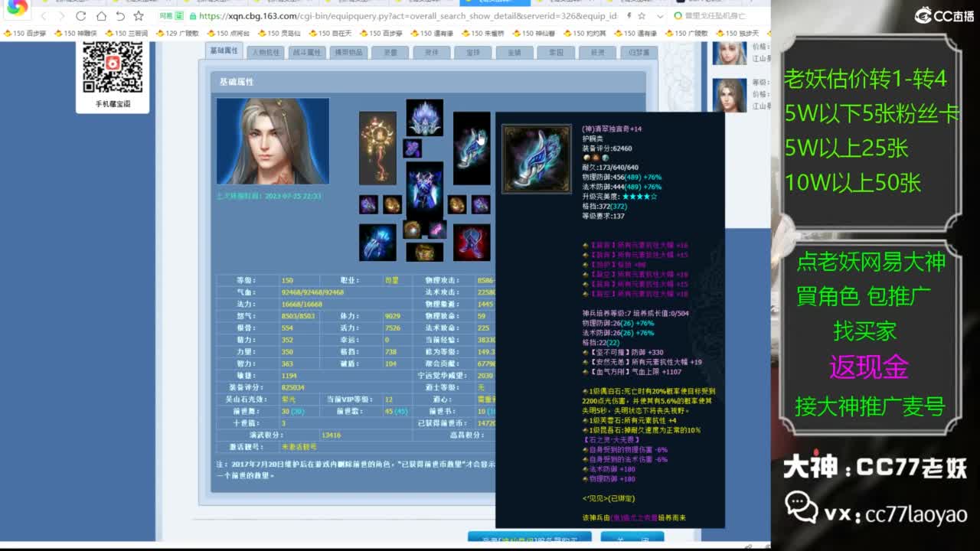980x551 pixels.
Task: Go to the browser home page icon
Action: (101, 16)
